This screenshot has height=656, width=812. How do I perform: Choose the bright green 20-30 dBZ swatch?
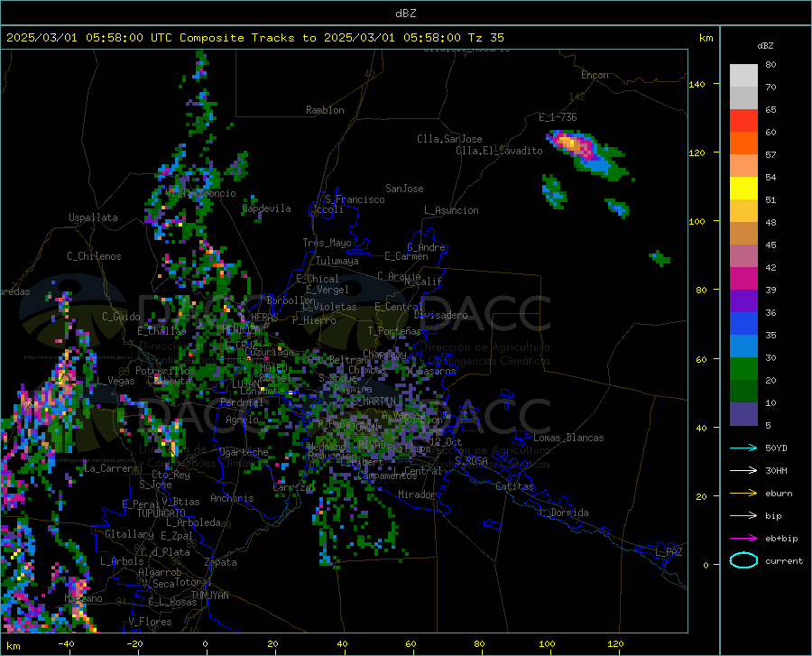pyautogui.click(x=743, y=369)
